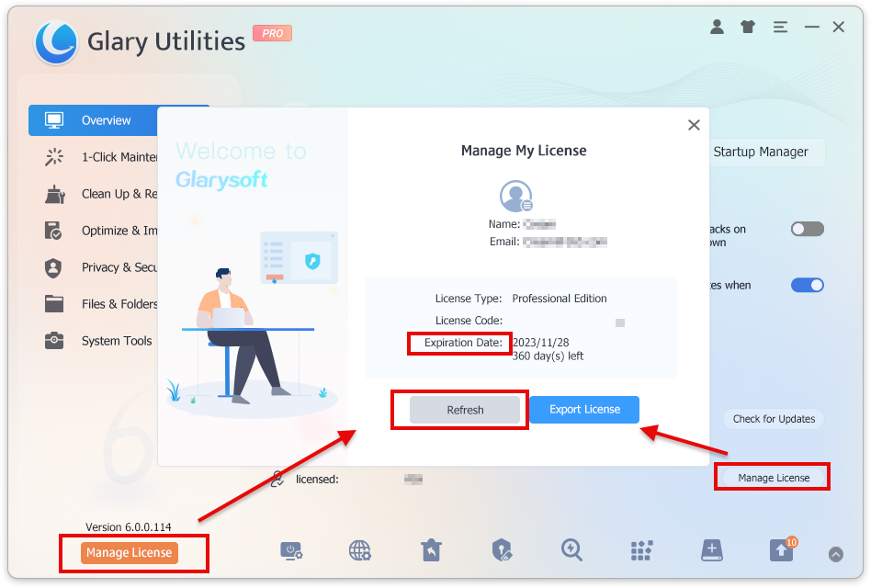
Task: Click the Glary Utilities crescent logo
Action: tap(56, 42)
